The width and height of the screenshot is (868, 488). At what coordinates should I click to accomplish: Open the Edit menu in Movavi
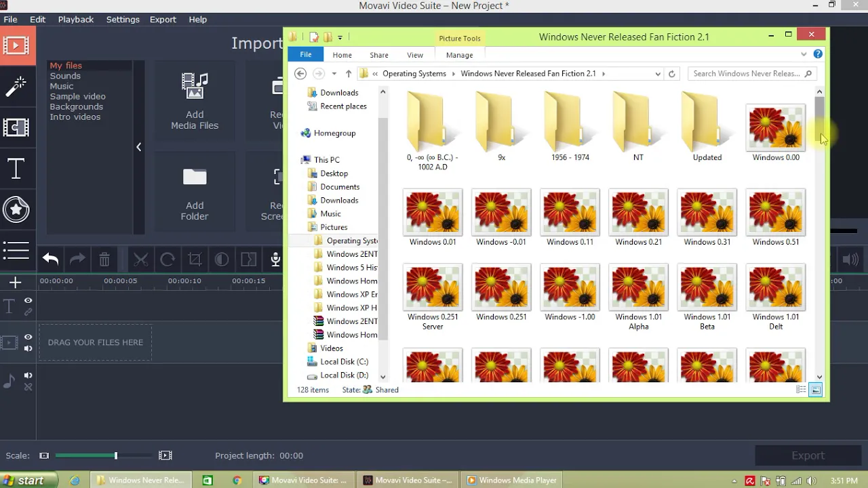pos(37,20)
